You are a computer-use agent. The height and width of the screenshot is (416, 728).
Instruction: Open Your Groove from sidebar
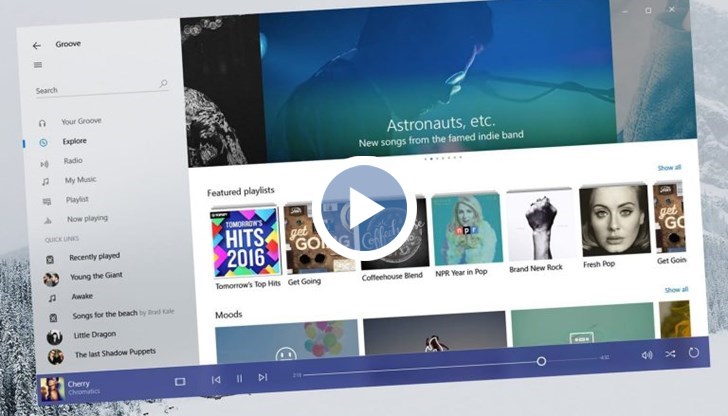point(83,122)
